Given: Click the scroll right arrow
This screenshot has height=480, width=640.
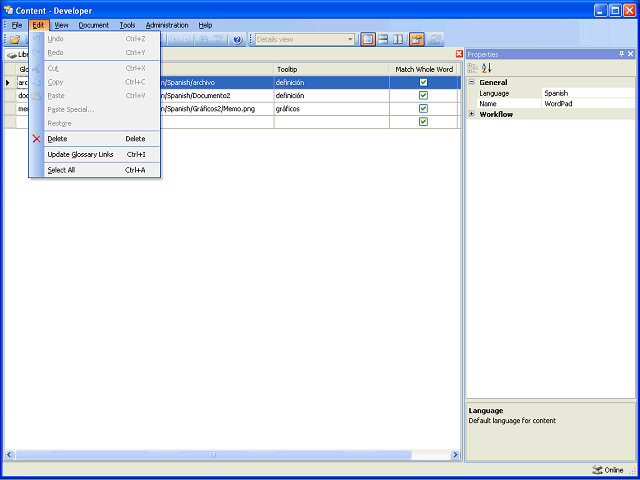Looking at the screenshot, I should click(x=456, y=455).
